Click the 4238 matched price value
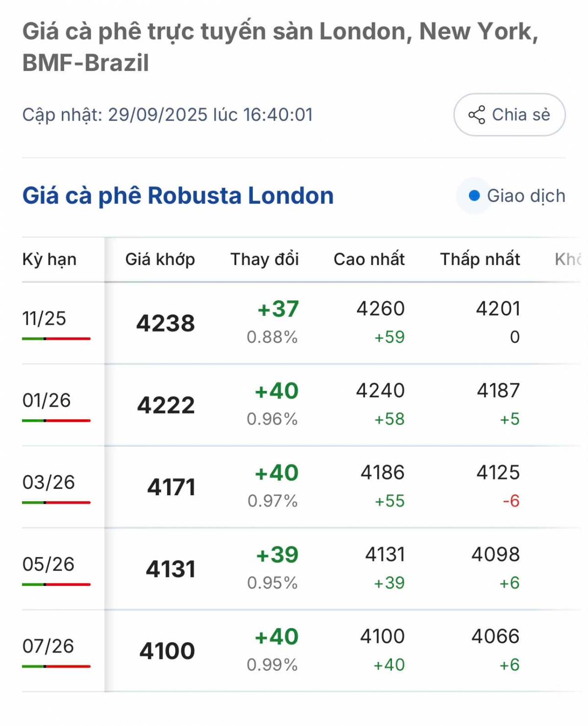 tap(166, 323)
